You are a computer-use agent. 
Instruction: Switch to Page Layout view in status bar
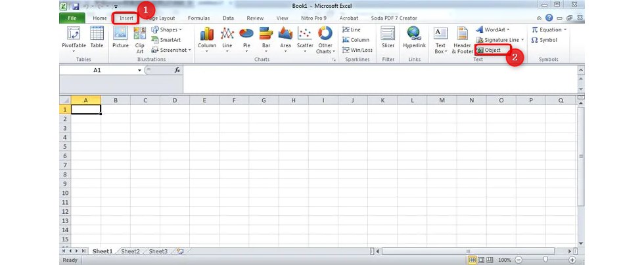[x=480, y=260]
